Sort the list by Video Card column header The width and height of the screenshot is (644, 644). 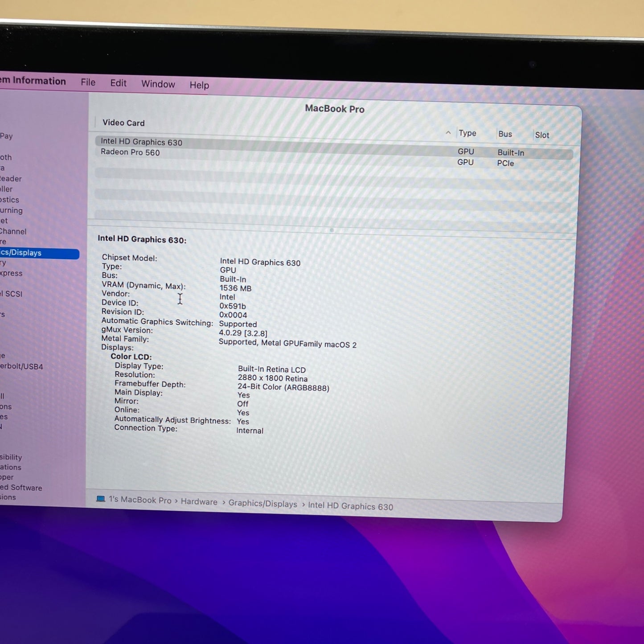pos(123,123)
